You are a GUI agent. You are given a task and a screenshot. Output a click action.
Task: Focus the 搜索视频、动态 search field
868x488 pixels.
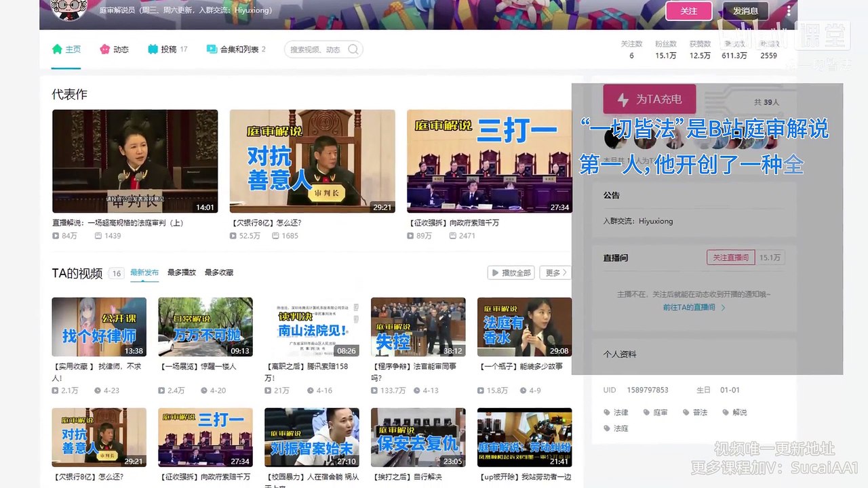point(324,49)
